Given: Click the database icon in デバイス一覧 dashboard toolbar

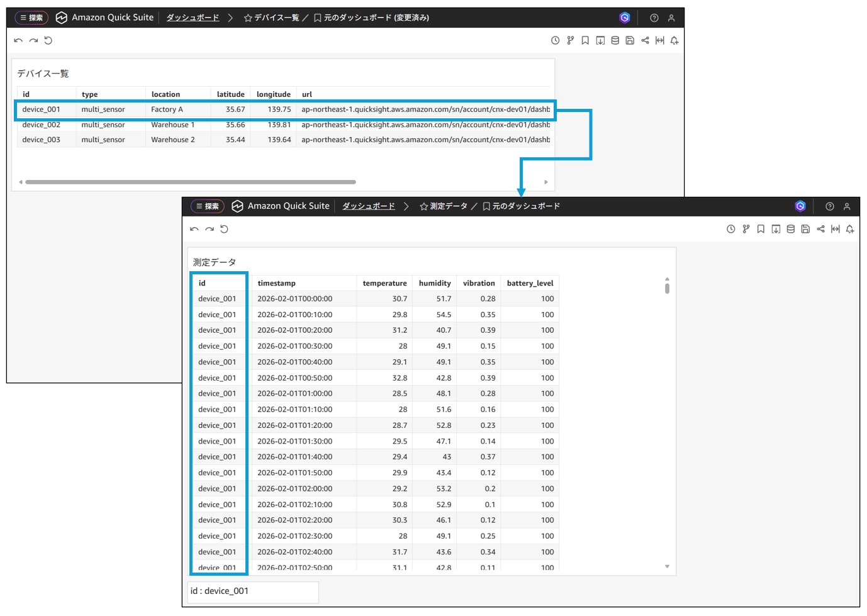Looking at the screenshot, I should [615, 40].
